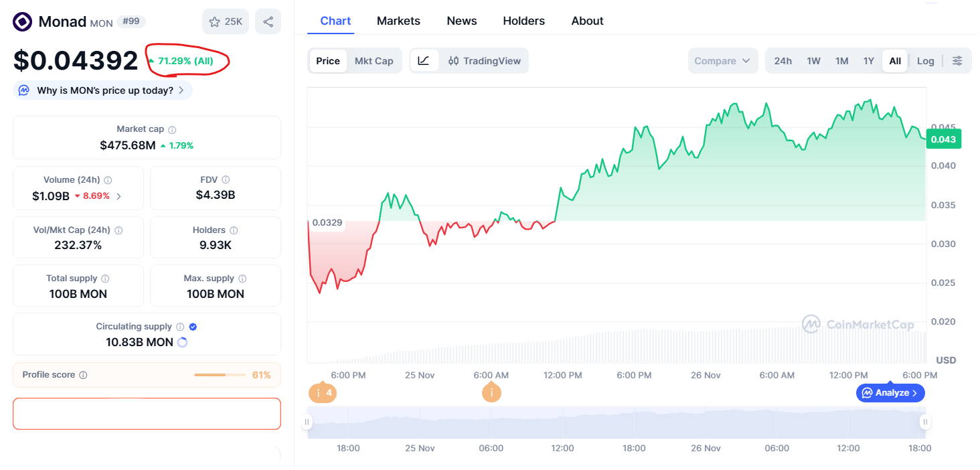The image size is (980, 470).
Task: Toggle Log scale on chart
Action: (925, 61)
